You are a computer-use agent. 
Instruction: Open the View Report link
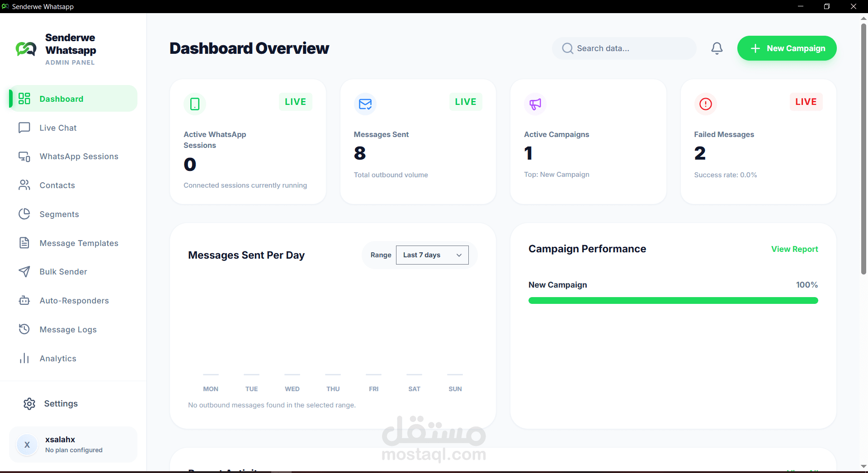(x=794, y=249)
